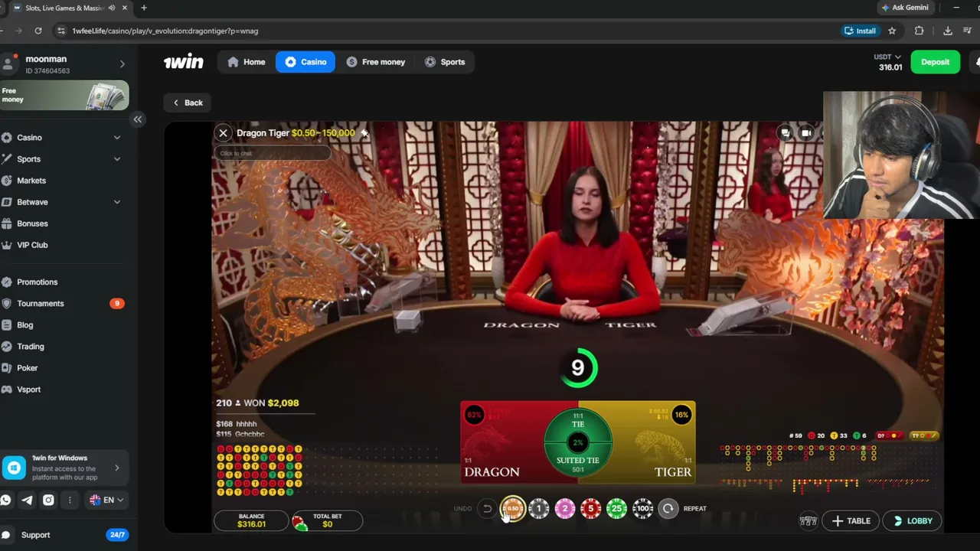This screenshot has width=980, height=551.
Task: Mark Dragon Tiger table as favorite star
Action: [x=364, y=133]
